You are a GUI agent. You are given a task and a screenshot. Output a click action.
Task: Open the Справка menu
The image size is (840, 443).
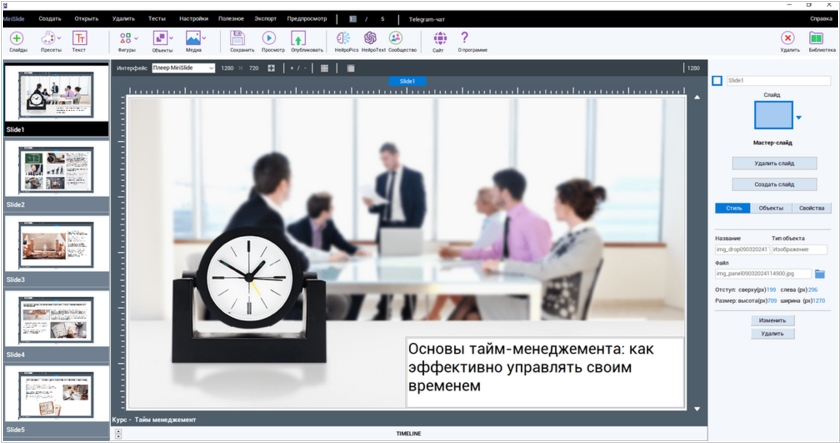[x=821, y=19]
